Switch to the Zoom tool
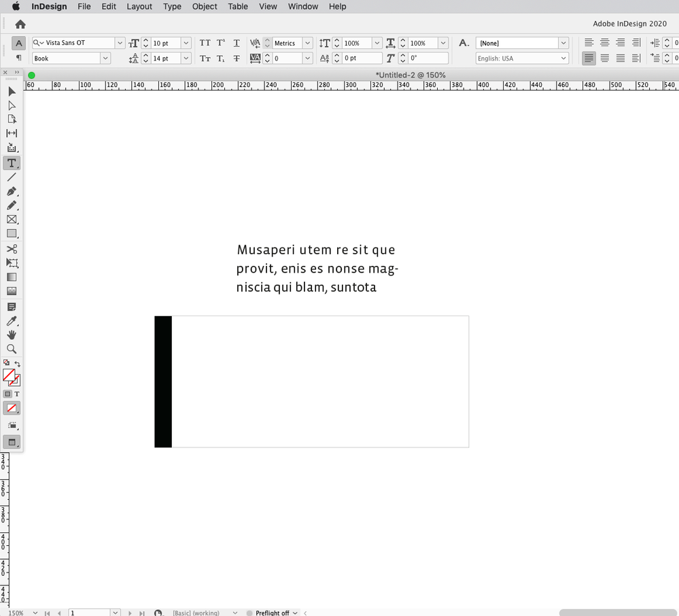 click(x=12, y=348)
